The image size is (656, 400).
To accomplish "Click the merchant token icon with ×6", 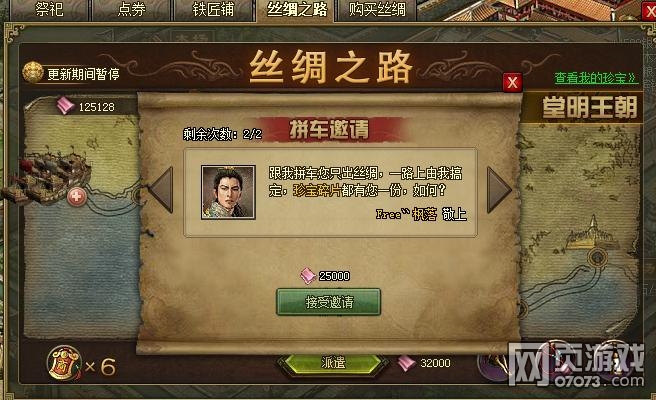I will coord(64,364).
